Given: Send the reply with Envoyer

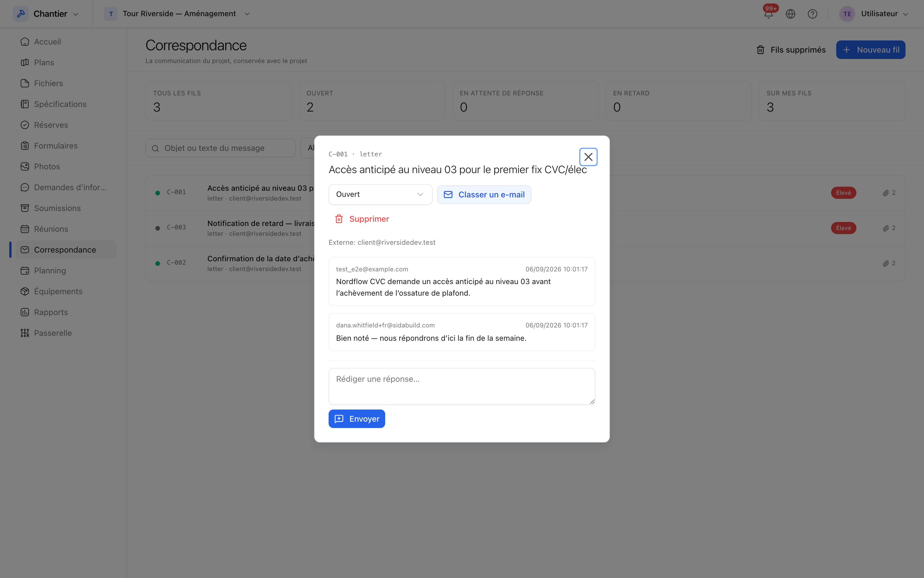Looking at the screenshot, I should coord(357,418).
